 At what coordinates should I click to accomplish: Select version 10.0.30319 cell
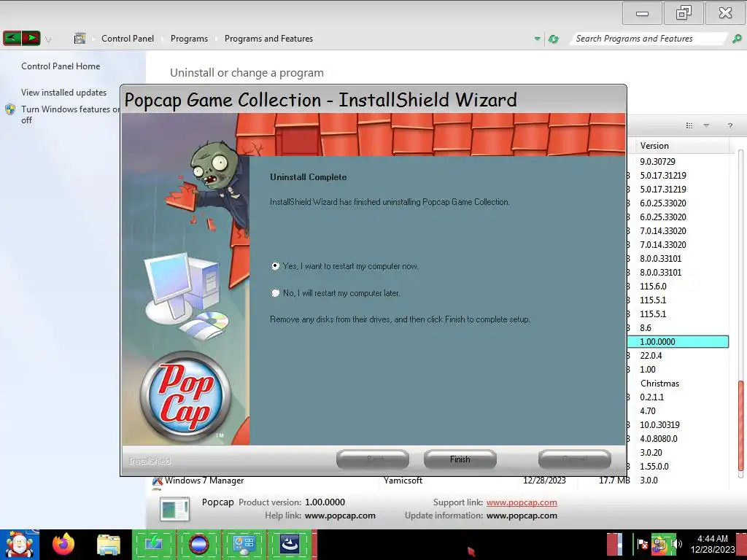click(x=659, y=425)
